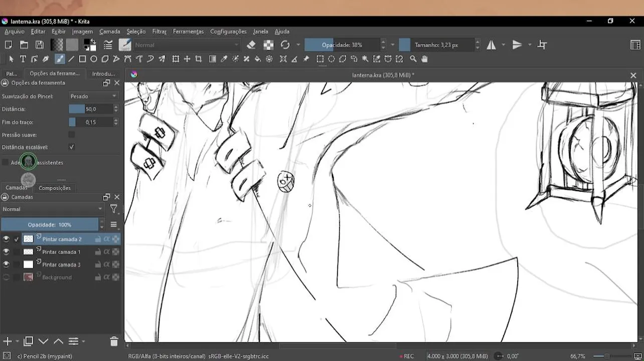The height and width of the screenshot is (361, 644).
Task: Toggle preserve alpha checker icon
Action: [x=268, y=45]
